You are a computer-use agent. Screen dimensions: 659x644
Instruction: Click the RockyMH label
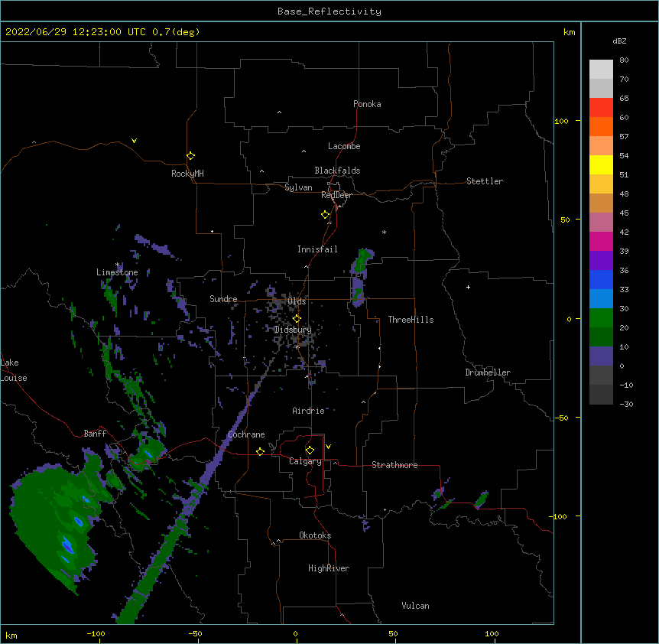(x=187, y=174)
